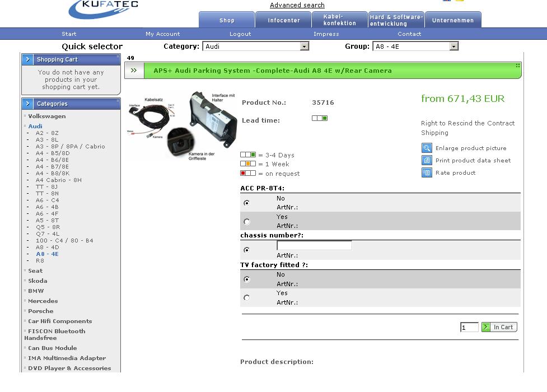This screenshot has width=547, height=392.
Task: Add product with In Cart button
Action: 499,327
